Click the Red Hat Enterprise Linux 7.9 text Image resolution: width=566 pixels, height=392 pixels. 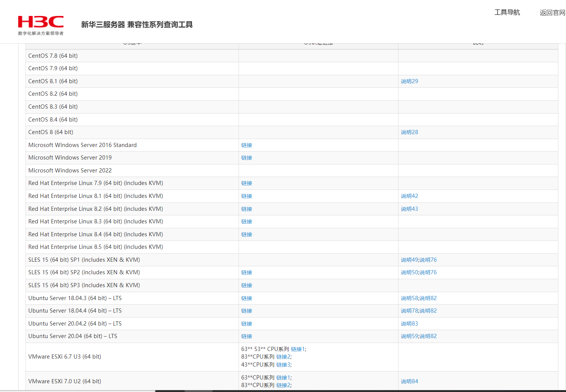pyautogui.click(x=96, y=183)
